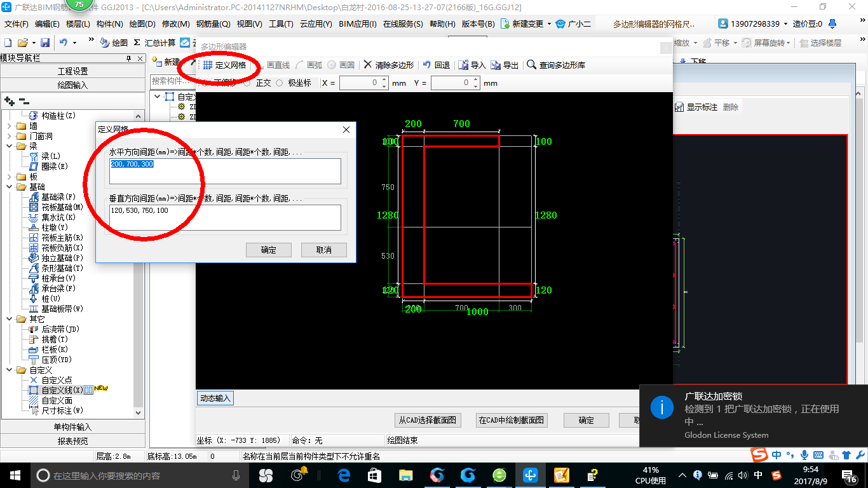Select the 正交 orthogonal radio button
The image size is (868, 488).
click(x=247, y=83)
